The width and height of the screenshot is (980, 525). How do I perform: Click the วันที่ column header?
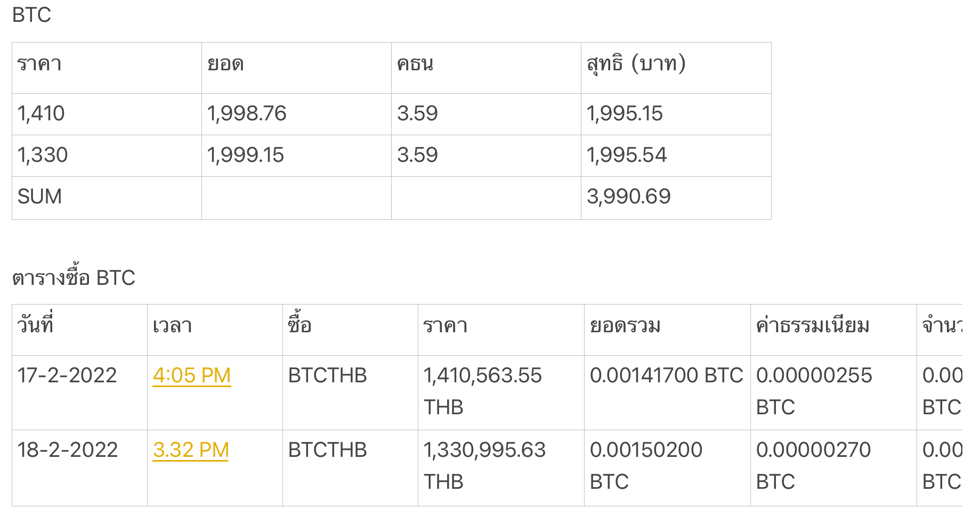click(x=79, y=330)
